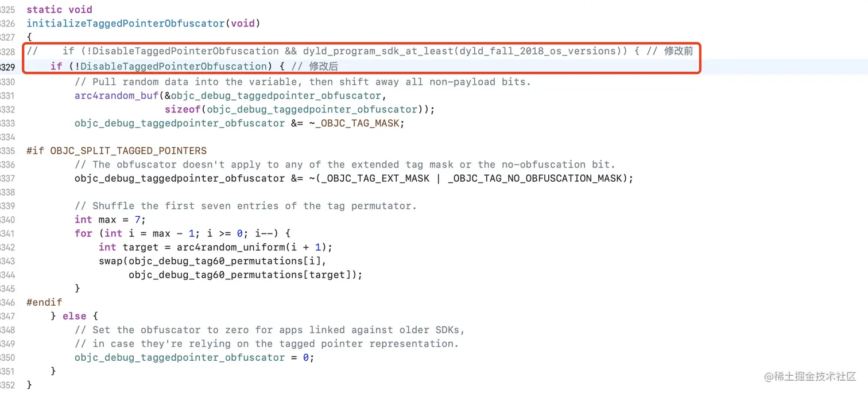Click line number 340 in the gutter

(7, 220)
